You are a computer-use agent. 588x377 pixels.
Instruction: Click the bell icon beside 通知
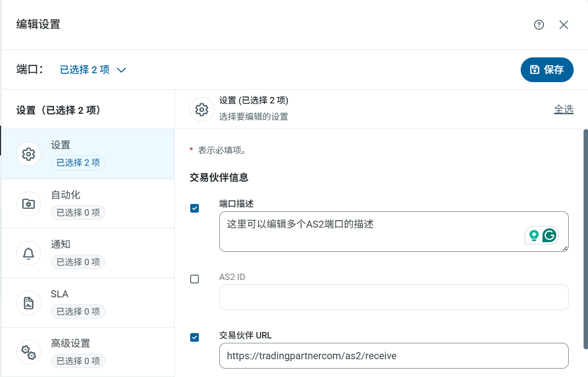point(29,253)
